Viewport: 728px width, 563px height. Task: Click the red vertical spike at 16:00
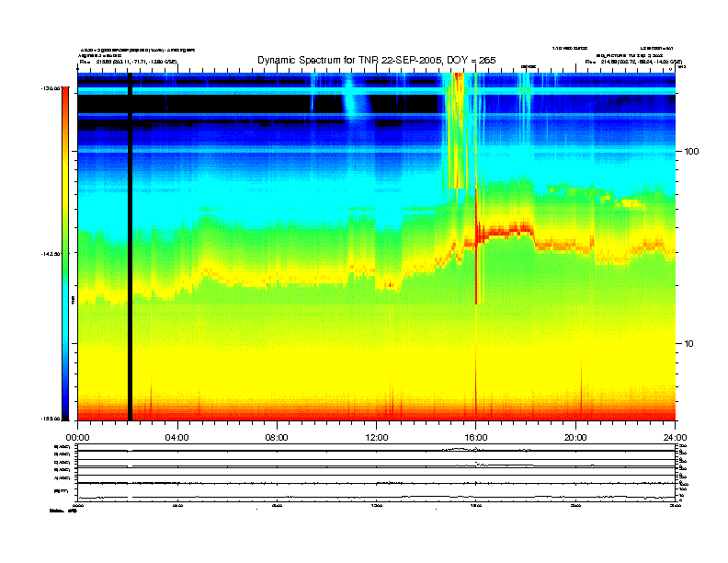click(x=476, y=247)
